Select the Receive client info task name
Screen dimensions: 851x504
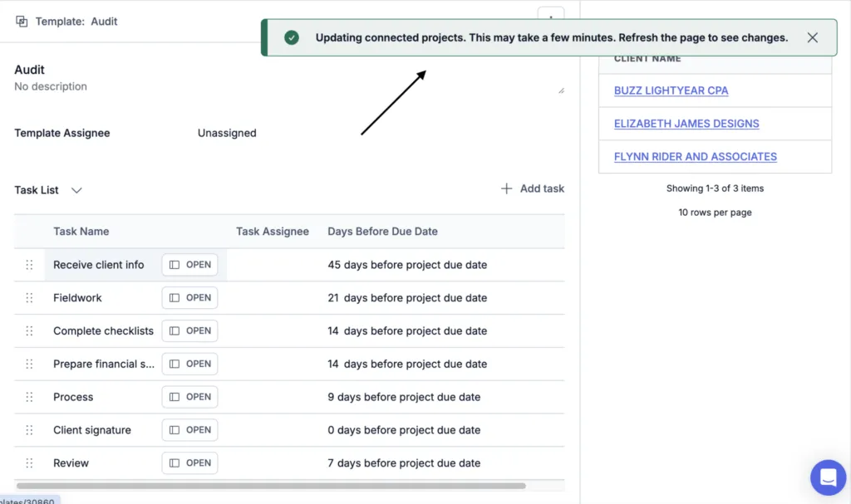point(99,265)
